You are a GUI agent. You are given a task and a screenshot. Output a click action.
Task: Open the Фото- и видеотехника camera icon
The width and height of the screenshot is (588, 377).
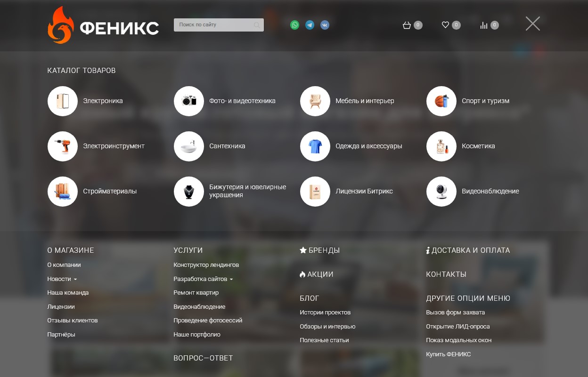[189, 101]
